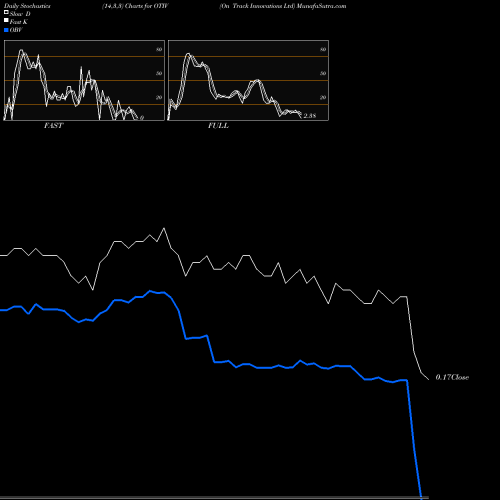Click the 20 level label in the FULL chart
Image resolution: width=500 pixels, height=500 pixels.
point(323,97)
